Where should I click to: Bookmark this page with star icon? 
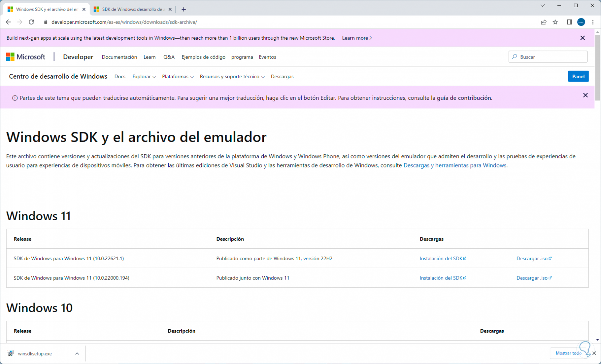point(555,22)
